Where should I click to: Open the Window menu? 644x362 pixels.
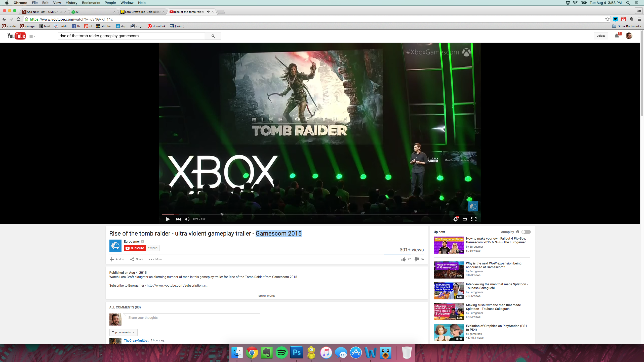click(127, 3)
